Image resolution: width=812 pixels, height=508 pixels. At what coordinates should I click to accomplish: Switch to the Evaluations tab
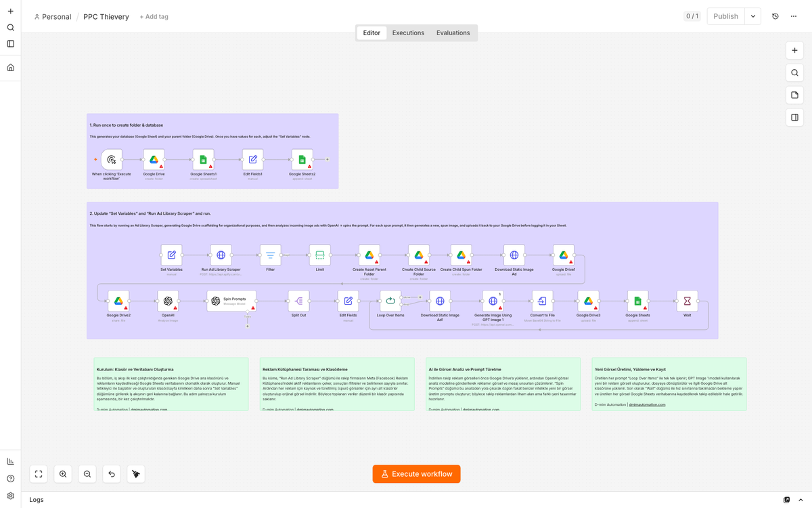click(x=453, y=33)
